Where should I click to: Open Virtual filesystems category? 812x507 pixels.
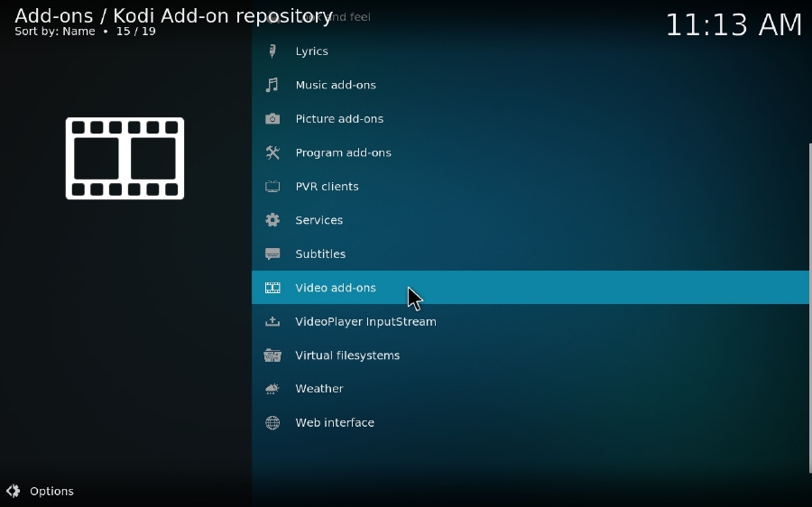(x=531, y=355)
